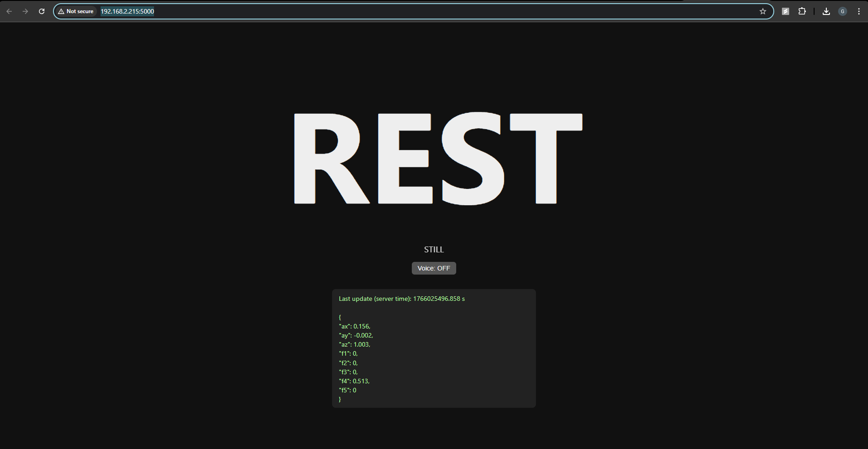Click the "az": 1.003 value line
Image resolution: width=868 pixels, height=449 pixels.
coord(355,344)
